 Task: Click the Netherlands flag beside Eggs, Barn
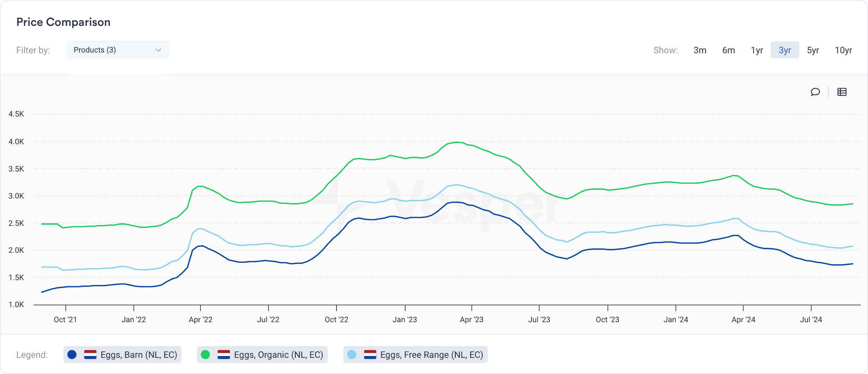90,355
